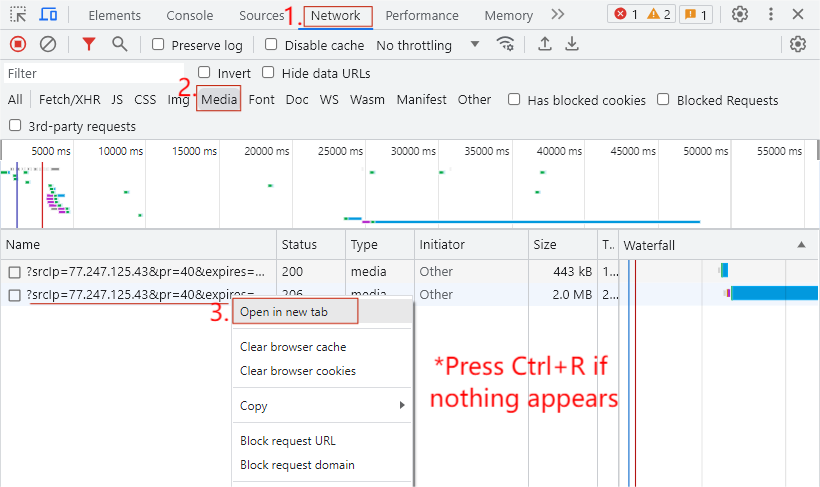The width and height of the screenshot is (820, 487).
Task: Expand the more tabs chevron
Action: pos(558,15)
